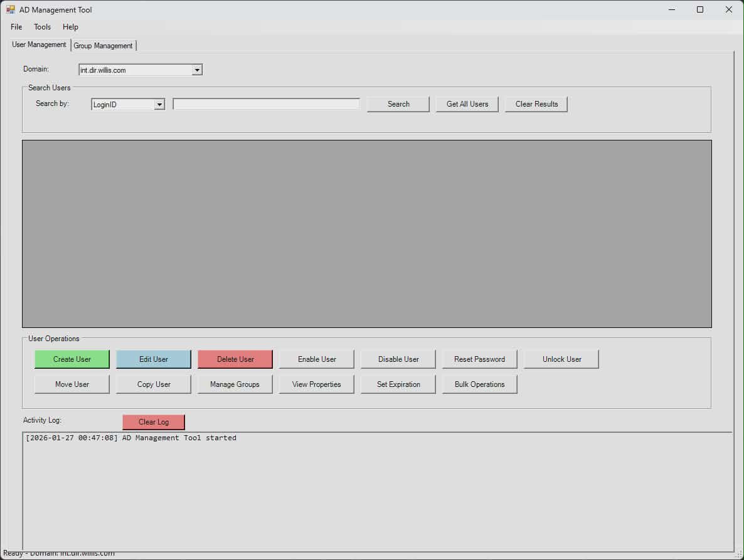This screenshot has width=744, height=560.
Task: Expand the Domain dropdown
Action: tap(197, 69)
